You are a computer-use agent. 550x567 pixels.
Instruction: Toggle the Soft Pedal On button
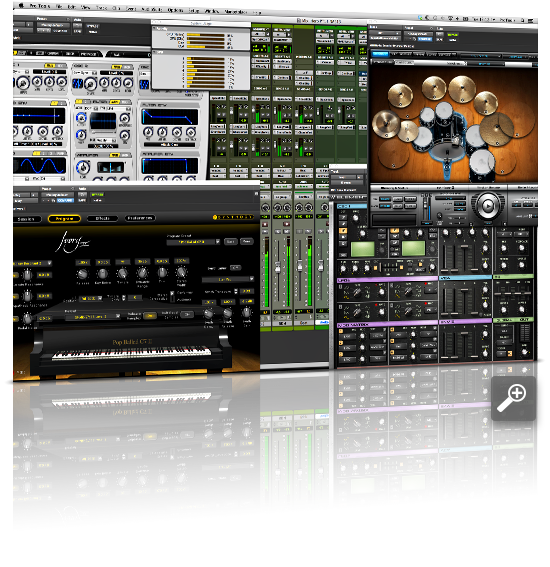(x=187, y=315)
